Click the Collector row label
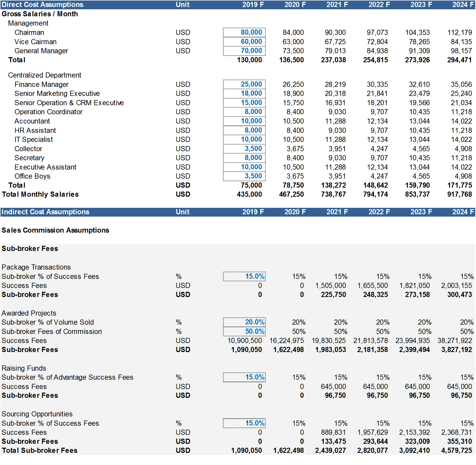 tap(28, 149)
